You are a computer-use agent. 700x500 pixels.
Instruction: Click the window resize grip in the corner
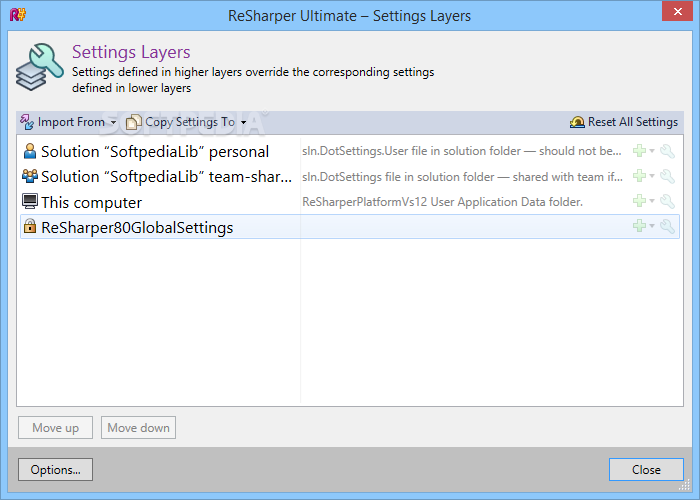[x=684, y=485]
